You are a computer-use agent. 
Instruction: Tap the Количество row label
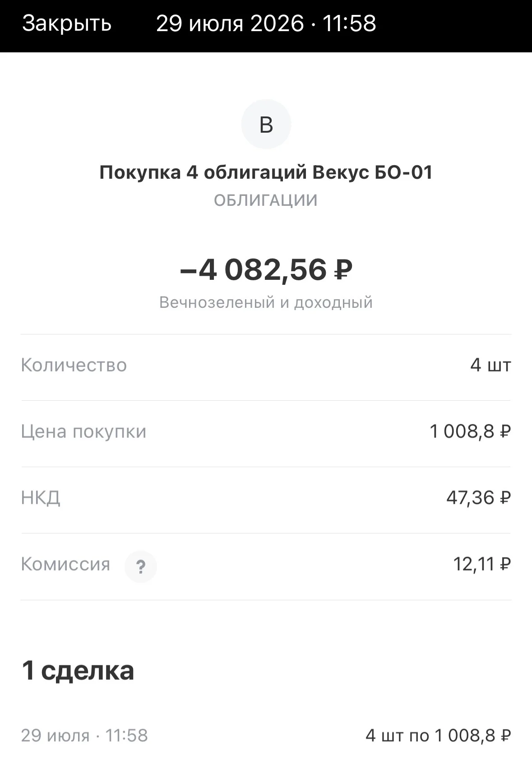coord(74,365)
